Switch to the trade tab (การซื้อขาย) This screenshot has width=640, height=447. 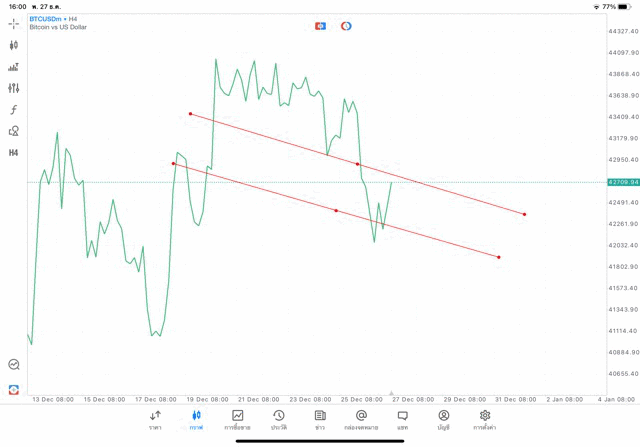point(238,419)
